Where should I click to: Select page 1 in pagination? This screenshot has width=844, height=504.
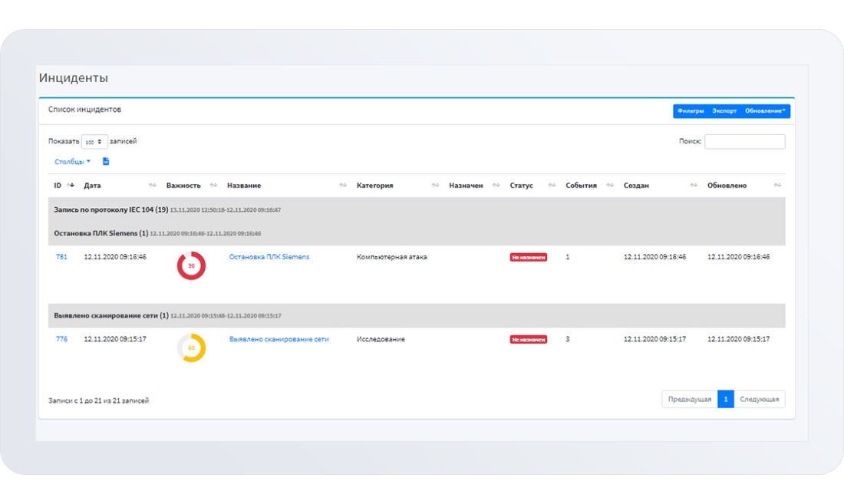[x=726, y=399]
